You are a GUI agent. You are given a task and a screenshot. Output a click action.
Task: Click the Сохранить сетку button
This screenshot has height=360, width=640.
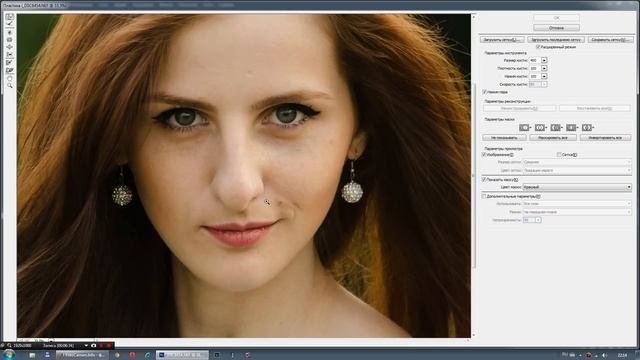611,40
